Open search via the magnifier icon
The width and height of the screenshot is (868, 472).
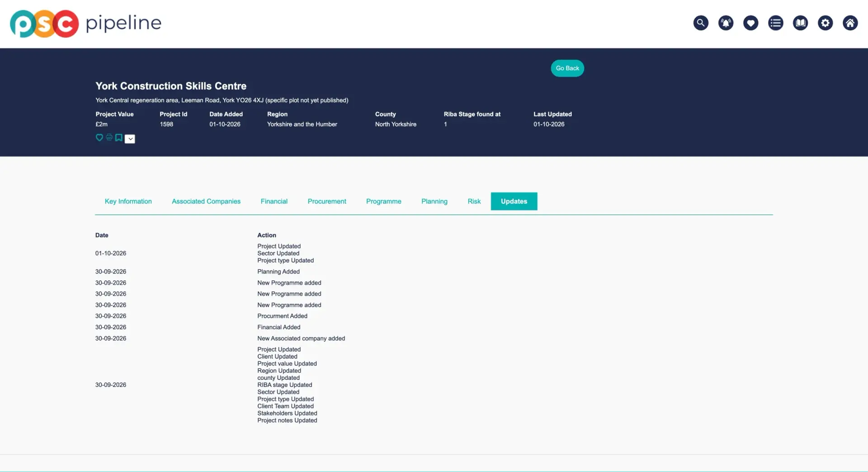701,23
